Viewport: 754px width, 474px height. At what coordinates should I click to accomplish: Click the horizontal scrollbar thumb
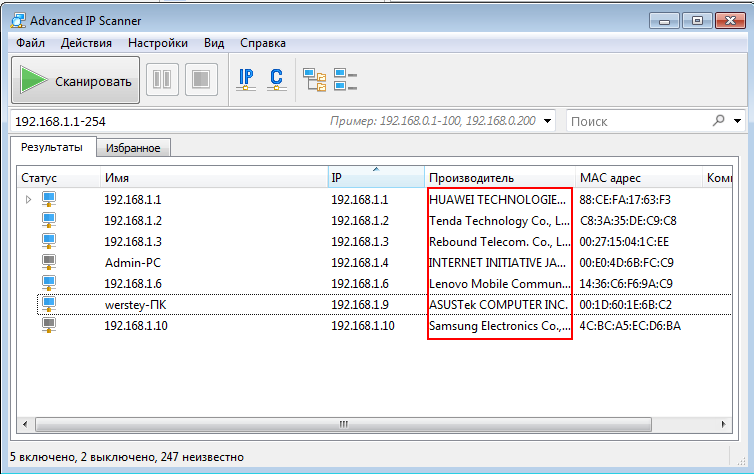click(x=343, y=424)
